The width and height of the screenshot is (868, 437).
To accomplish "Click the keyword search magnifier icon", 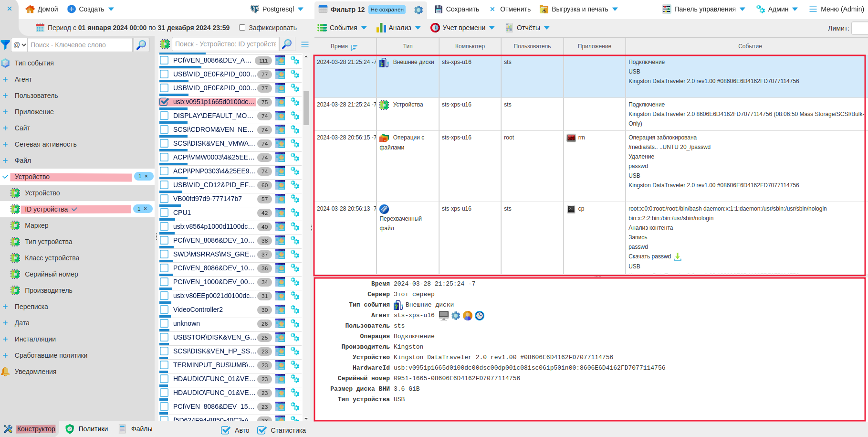I will [141, 45].
